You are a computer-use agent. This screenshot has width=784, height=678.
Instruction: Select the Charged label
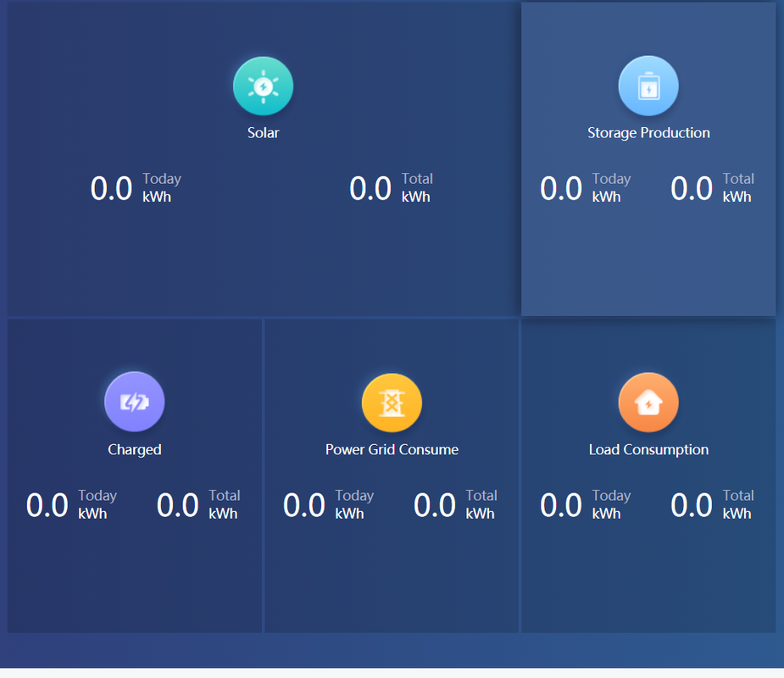pyautogui.click(x=135, y=449)
